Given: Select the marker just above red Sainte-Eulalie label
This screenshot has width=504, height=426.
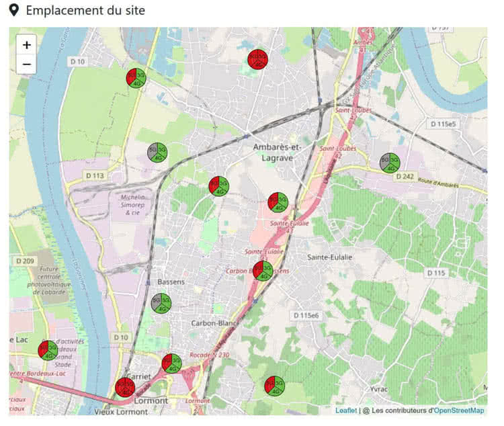Looking at the screenshot, I should (278, 202).
